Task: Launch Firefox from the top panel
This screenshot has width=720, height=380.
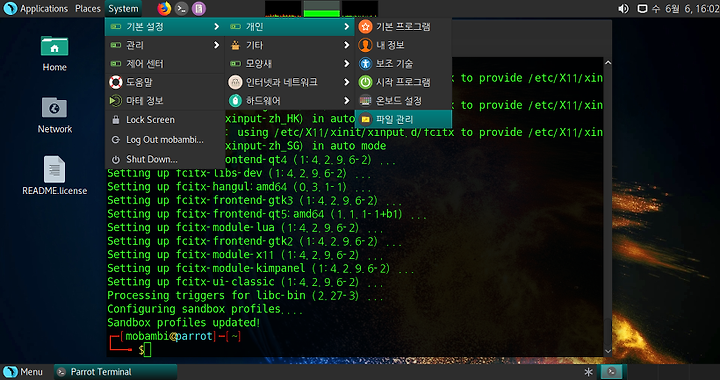Action: coord(164,8)
